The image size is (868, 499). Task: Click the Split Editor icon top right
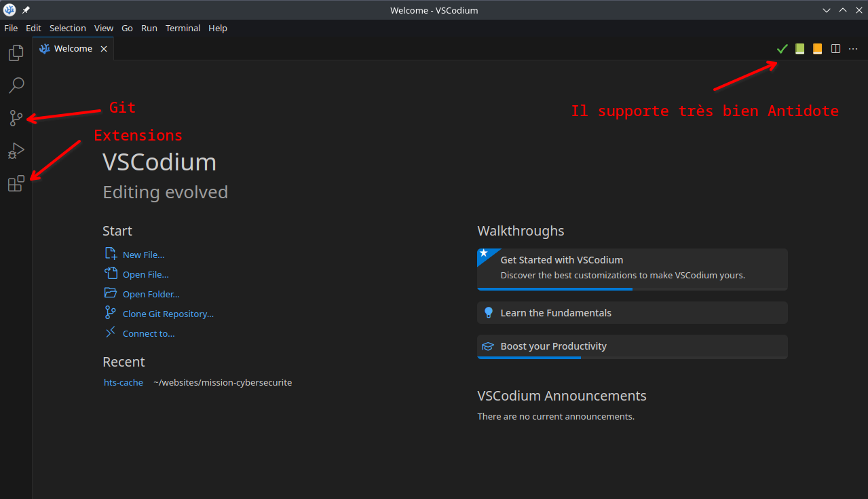coord(835,48)
